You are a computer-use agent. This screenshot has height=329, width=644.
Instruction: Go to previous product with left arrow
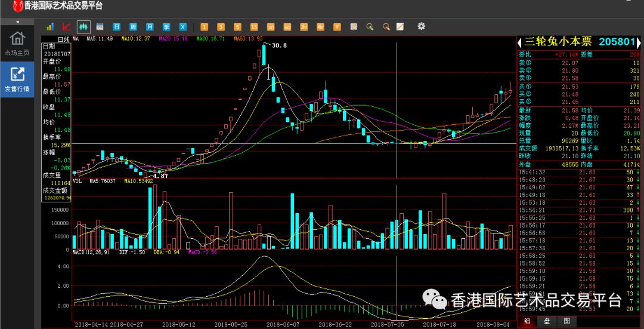click(x=519, y=42)
